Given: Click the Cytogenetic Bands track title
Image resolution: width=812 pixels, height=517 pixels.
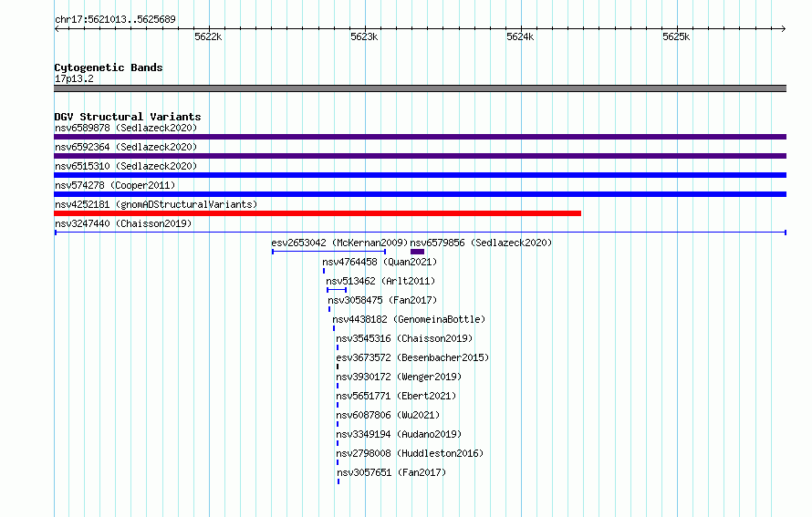Looking at the screenshot, I should 109,67.
